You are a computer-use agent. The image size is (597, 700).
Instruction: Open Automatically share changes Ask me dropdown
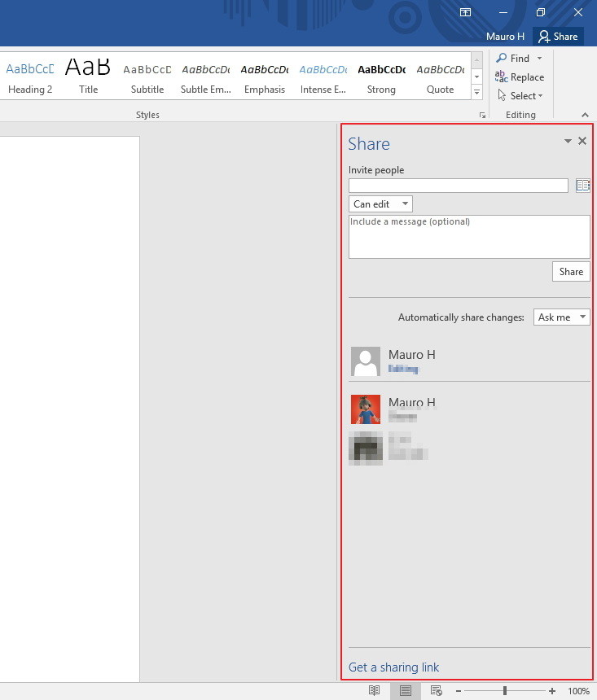tap(562, 317)
